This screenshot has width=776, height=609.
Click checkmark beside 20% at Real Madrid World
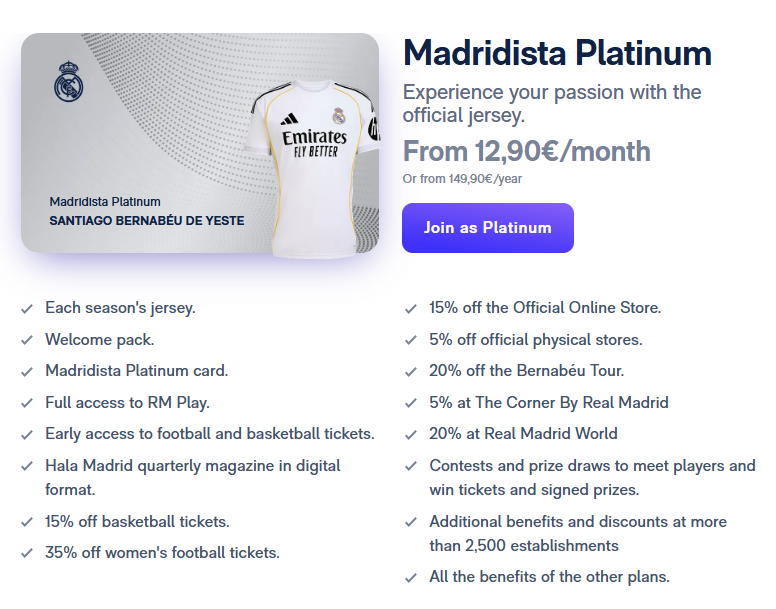411,435
